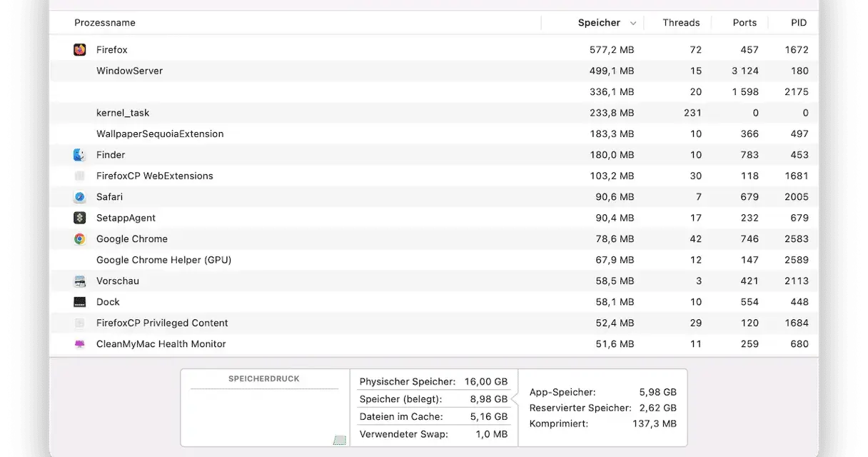Screen dimensions: 868x457
Task: Click the Dateien im Cache value 5,16 GB
Action: click(489, 416)
